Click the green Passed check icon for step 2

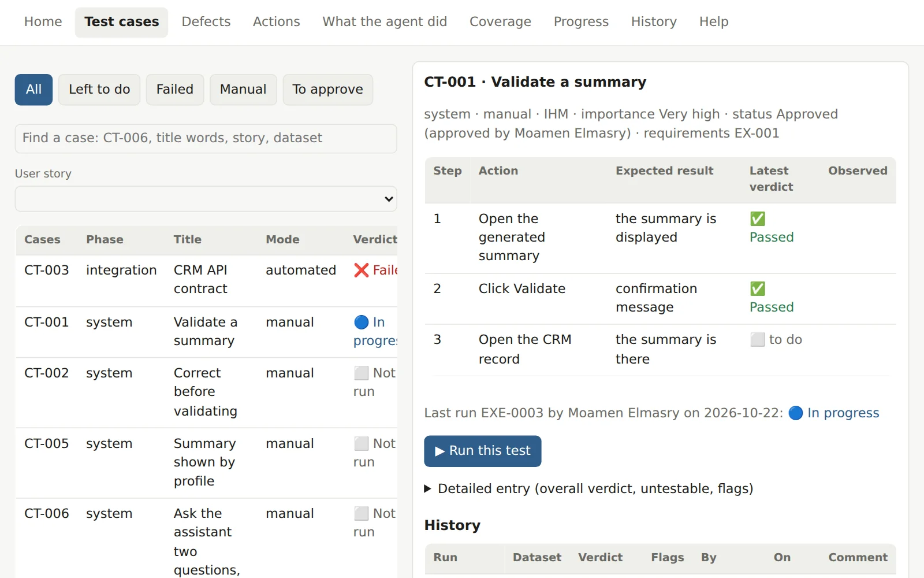click(758, 288)
